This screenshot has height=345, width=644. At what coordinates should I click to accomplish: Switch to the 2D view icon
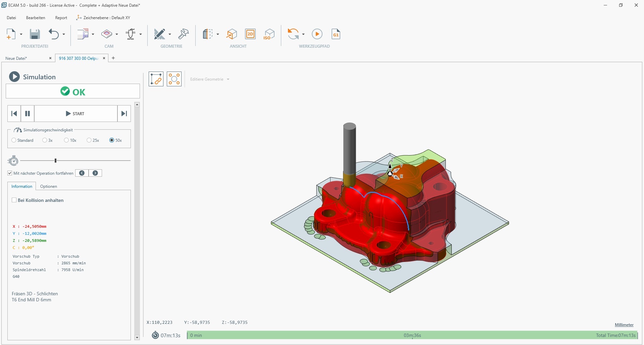pos(250,34)
